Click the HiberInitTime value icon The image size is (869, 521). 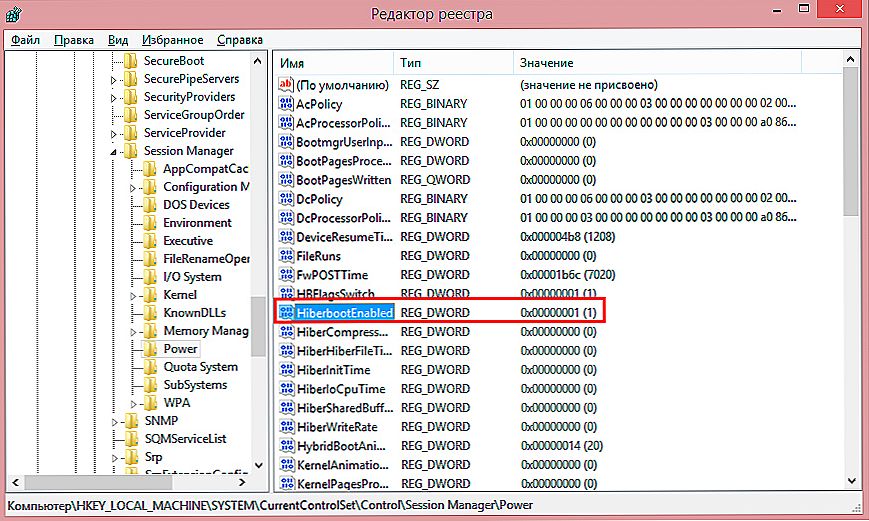tap(287, 370)
